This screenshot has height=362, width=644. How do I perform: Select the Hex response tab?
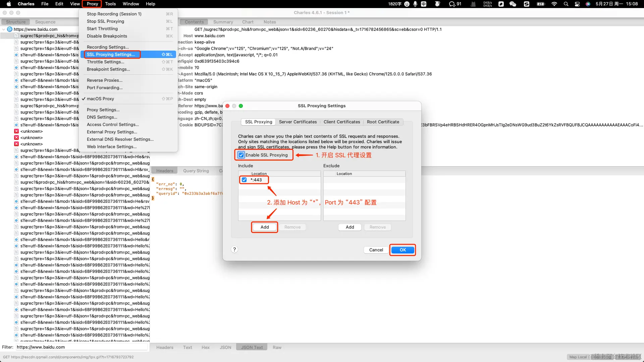click(x=206, y=348)
